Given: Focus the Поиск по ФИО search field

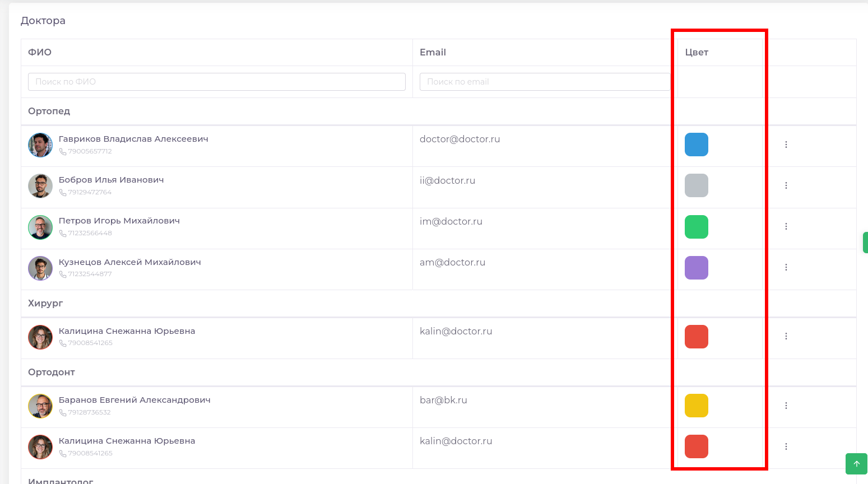Looking at the screenshot, I should tap(216, 82).
